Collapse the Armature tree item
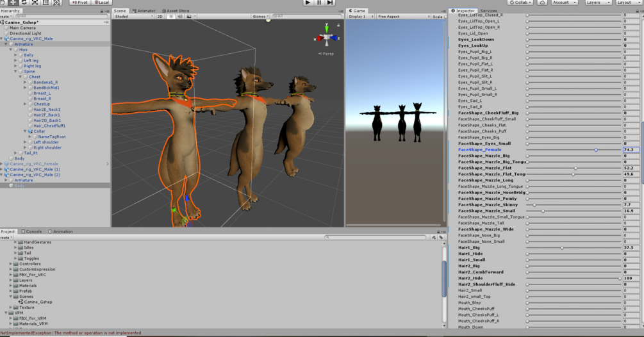This screenshot has height=337, width=644. pyautogui.click(x=6, y=44)
